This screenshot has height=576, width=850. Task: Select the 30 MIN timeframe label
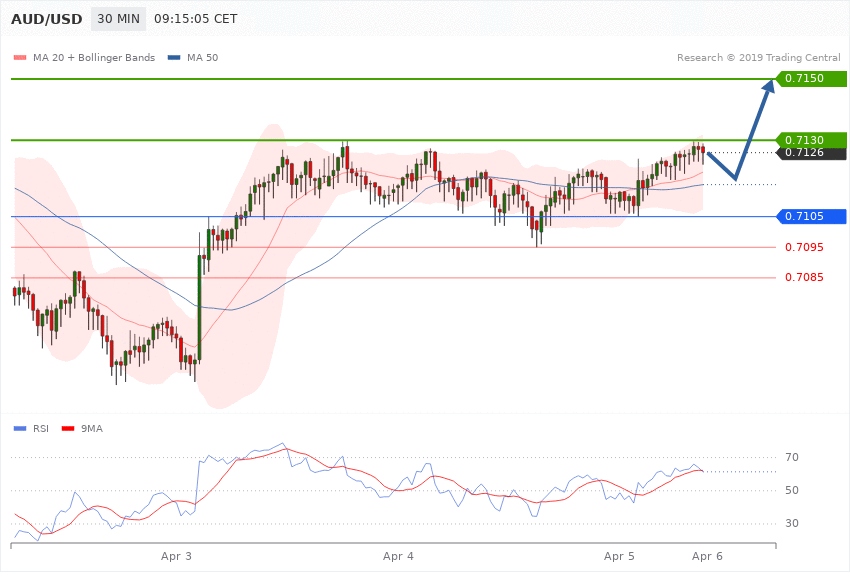tap(118, 19)
